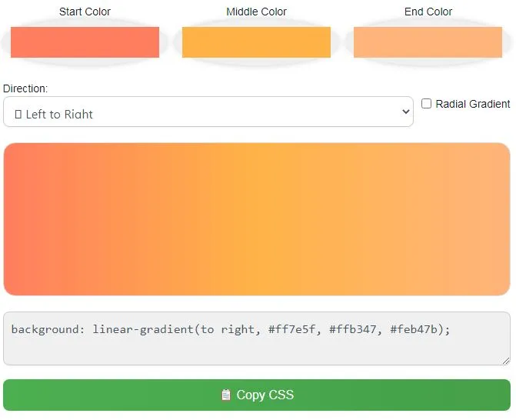
Task: Open the End Color picker swatch
Action: 428,42
